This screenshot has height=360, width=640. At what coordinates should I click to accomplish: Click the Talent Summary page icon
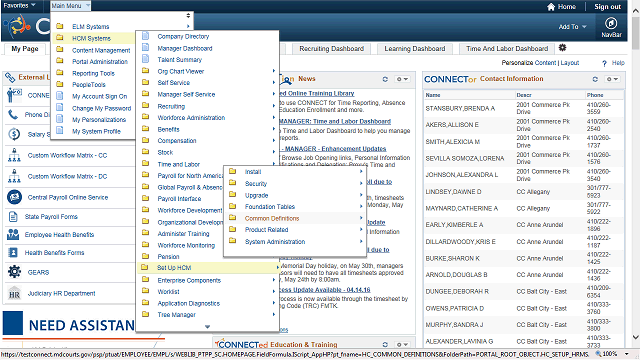[x=145, y=59]
